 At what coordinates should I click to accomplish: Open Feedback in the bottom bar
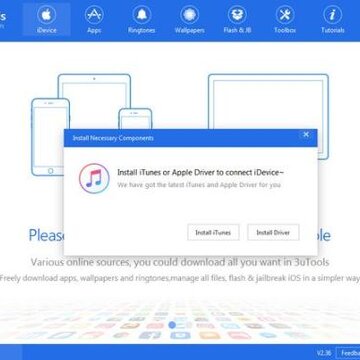coord(348,353)
